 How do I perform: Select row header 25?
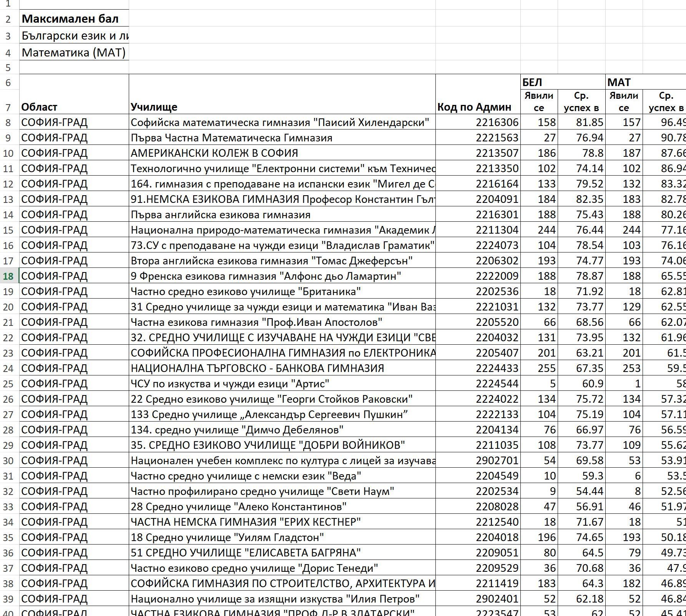pos(9,384)
